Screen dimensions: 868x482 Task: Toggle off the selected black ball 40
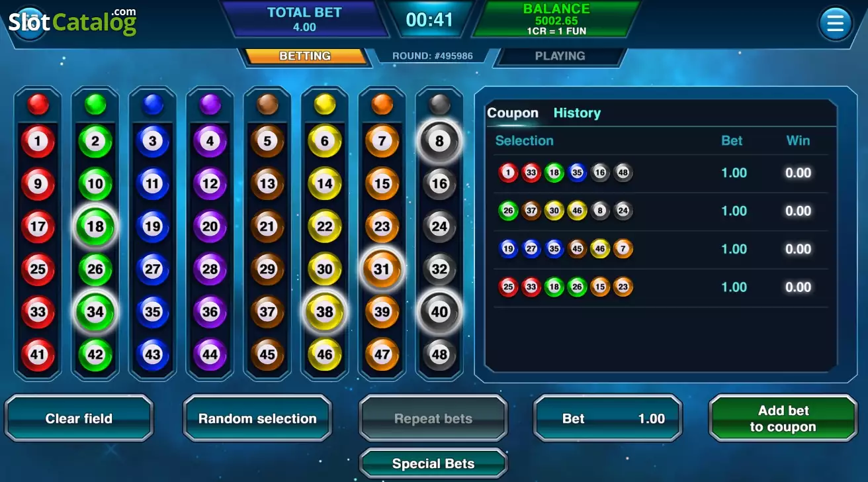click(x=439, y=312)
